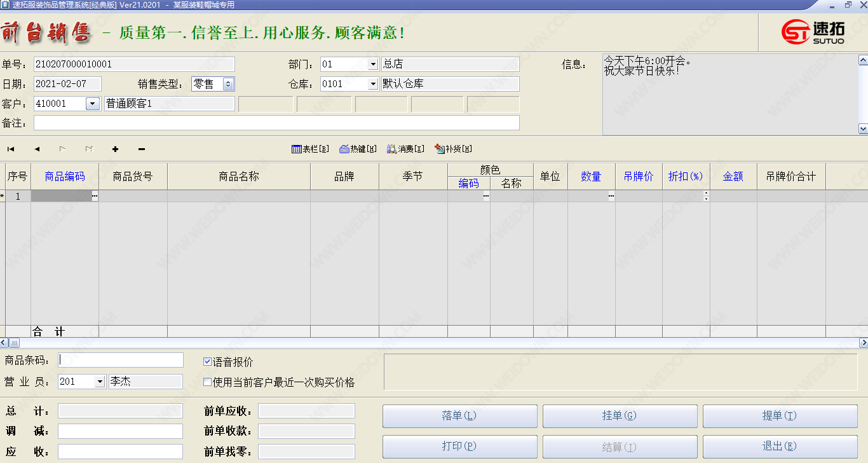This screenshot has width=868, height=463.
Task: Click 季节 column header
Action: (x=413, y=176)
